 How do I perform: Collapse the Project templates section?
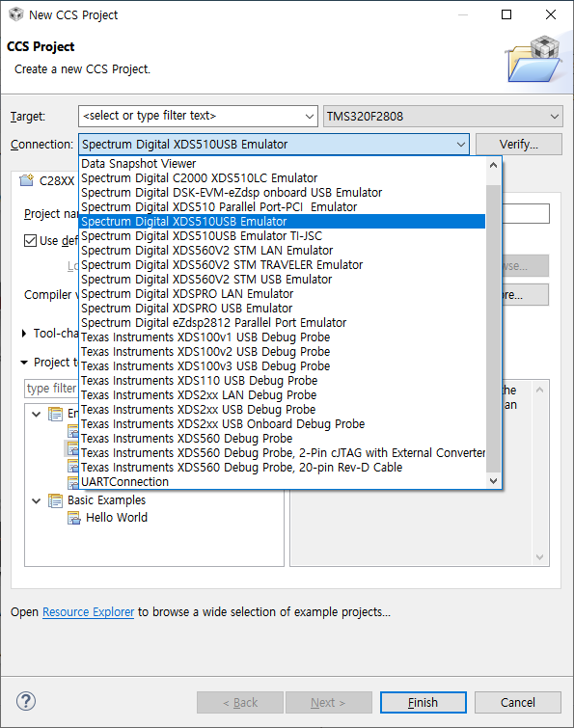coord(24,363)
